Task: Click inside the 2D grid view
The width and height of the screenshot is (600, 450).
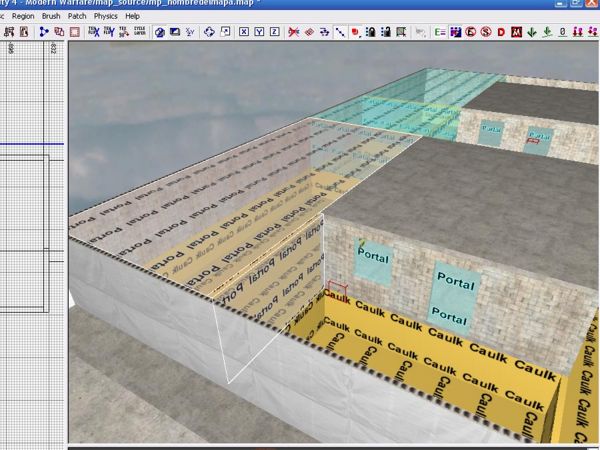Action: (x=32, y=243)
